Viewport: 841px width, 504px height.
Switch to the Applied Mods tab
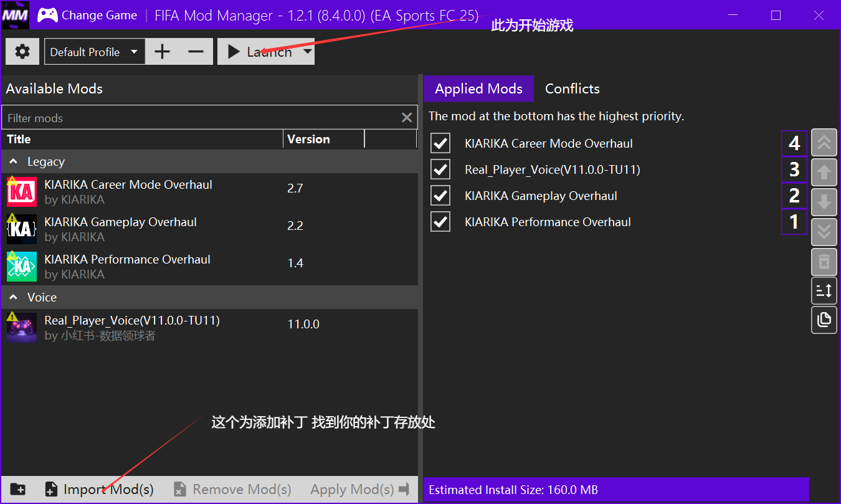[x=478, y=88]
